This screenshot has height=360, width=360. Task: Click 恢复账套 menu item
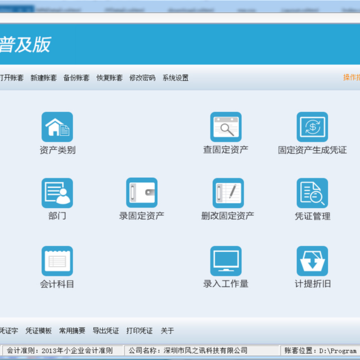(x=109, y=78)
